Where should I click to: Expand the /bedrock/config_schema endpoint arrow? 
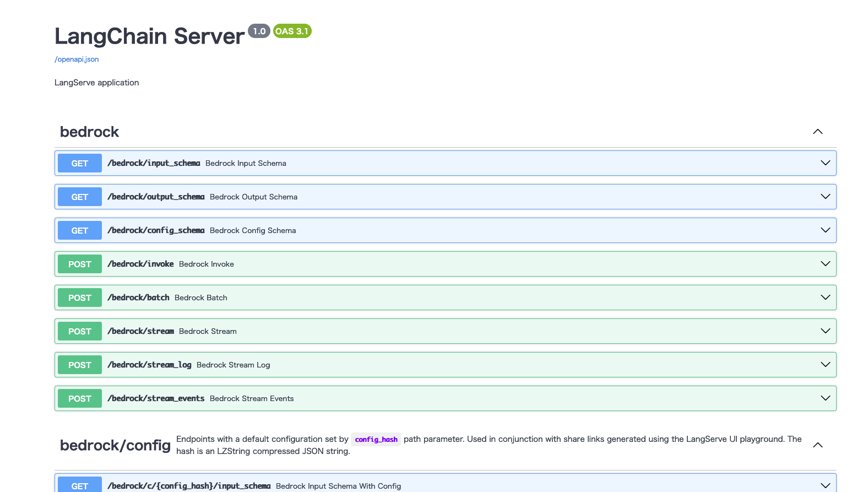click(x=826, y=230)
